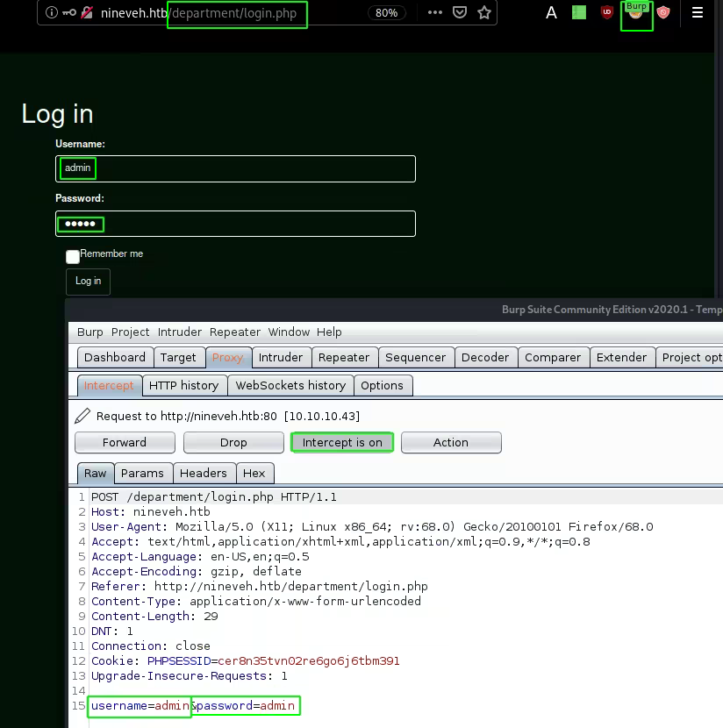Image resolution: width=723 pixels, height=728 pixels.
Task: Click the Forward button
Action: coord(125,442)
